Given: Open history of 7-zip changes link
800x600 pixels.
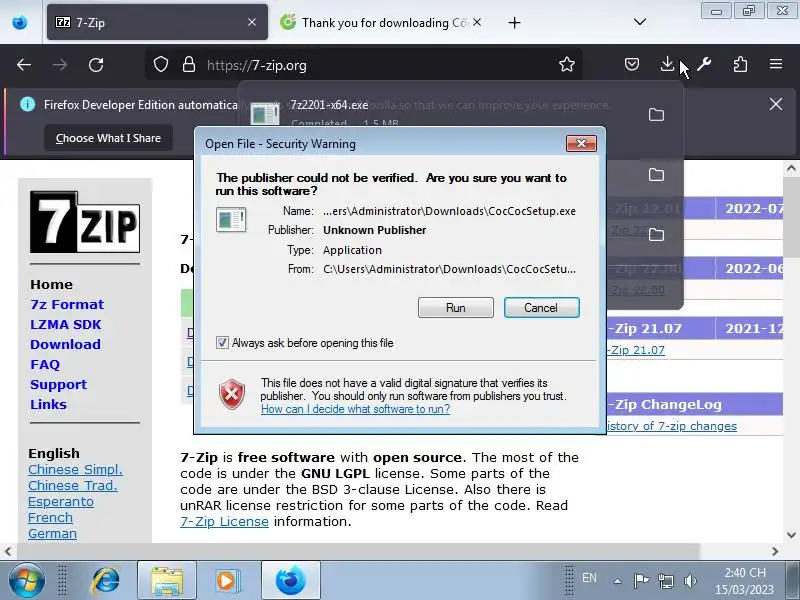Looking at the screenshot, I should click(x=672, y=426).
